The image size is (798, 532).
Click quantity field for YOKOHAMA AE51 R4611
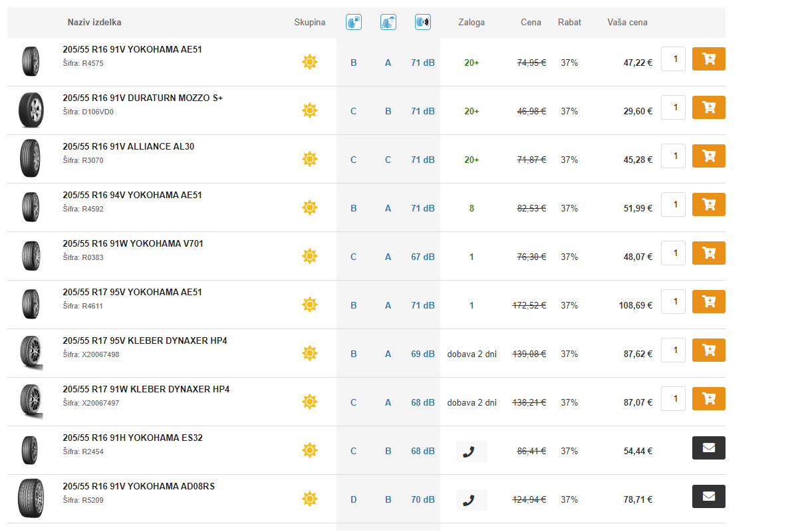[x=673, y=301]
